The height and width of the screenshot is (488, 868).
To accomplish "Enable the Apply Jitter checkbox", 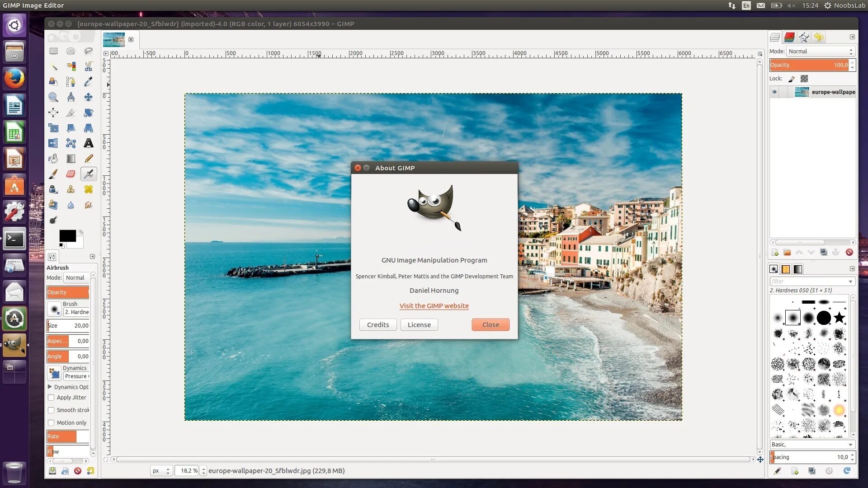I will pos(52,398).
